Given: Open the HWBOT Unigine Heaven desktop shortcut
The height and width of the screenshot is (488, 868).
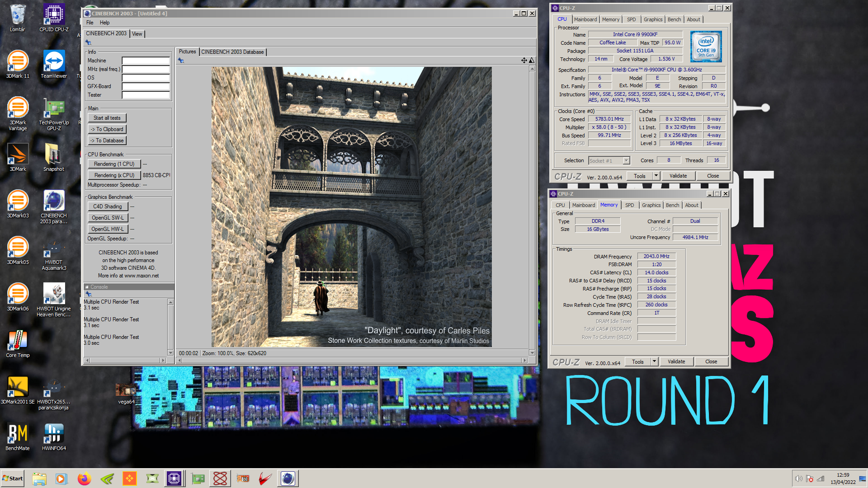Looking at the screenshot, I should (x=54, y=300).
